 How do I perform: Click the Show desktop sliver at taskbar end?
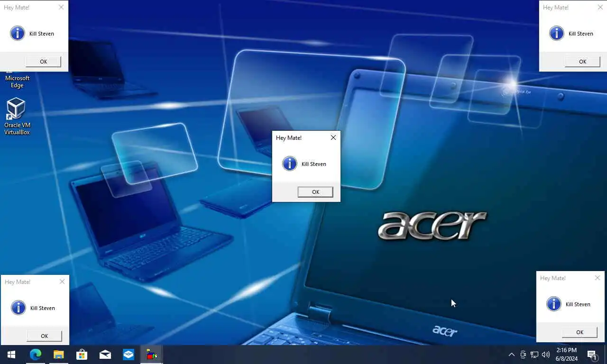tap(606, 355)
